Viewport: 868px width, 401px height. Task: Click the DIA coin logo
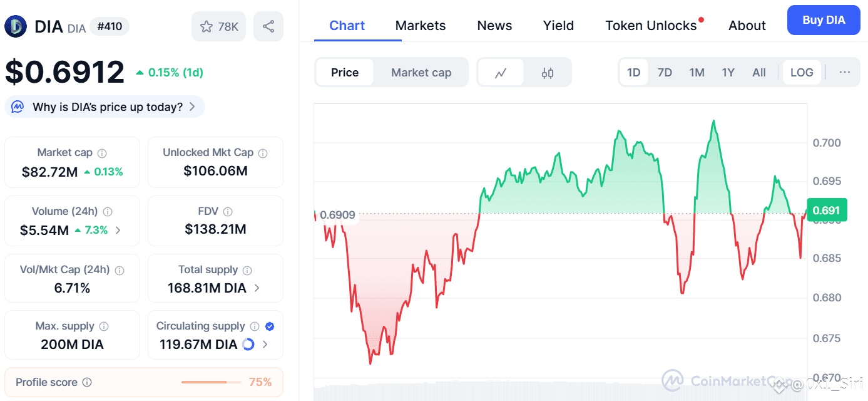tap(16, 26)
